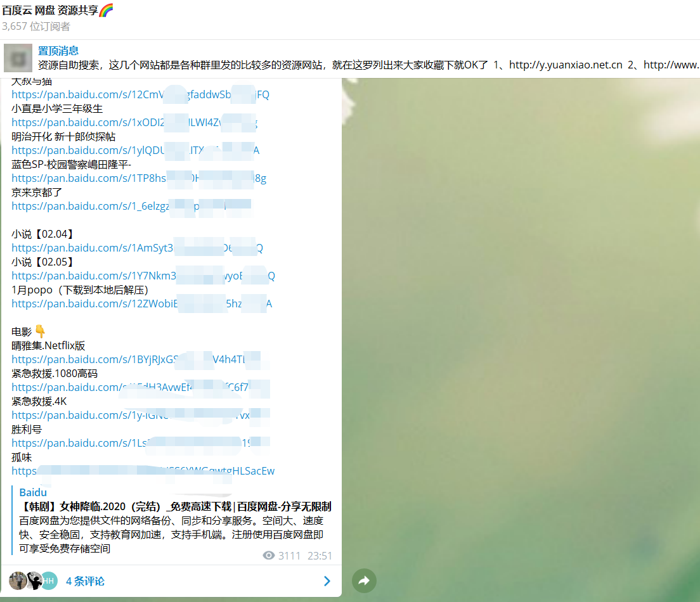Open the 女神降临.2020 preview title
Viewport: 700px width, 602px height.
tap(176, 506)
